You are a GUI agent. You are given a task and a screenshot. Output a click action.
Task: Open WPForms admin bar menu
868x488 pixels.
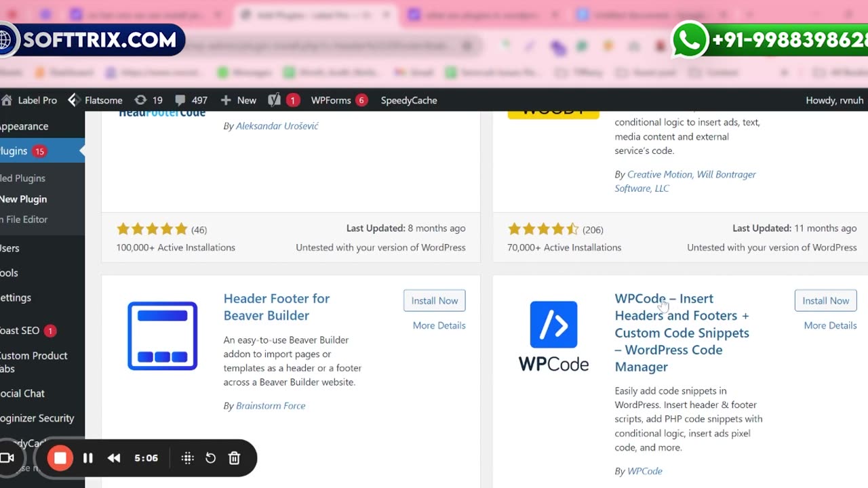(x=338, y=100)
